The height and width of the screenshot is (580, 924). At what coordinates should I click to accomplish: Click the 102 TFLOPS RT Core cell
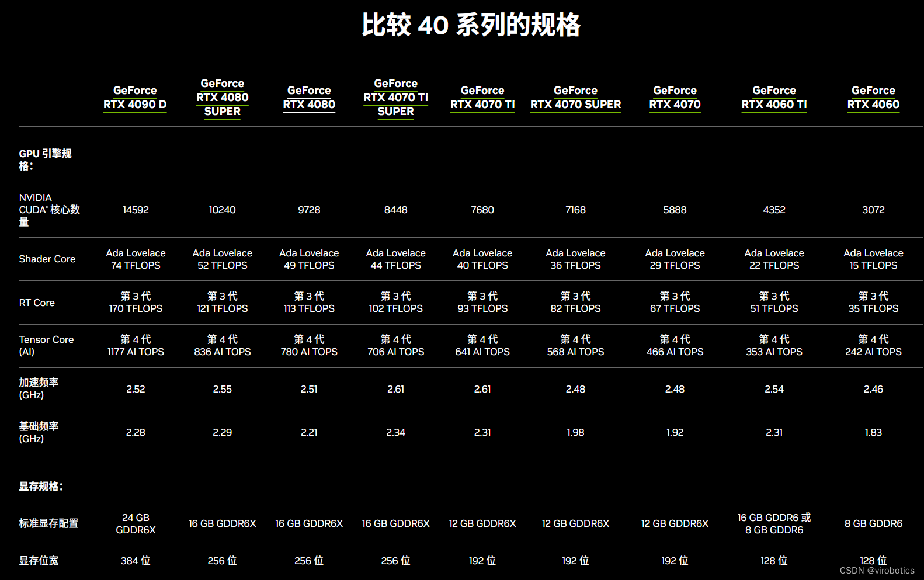tap(396, 303)
